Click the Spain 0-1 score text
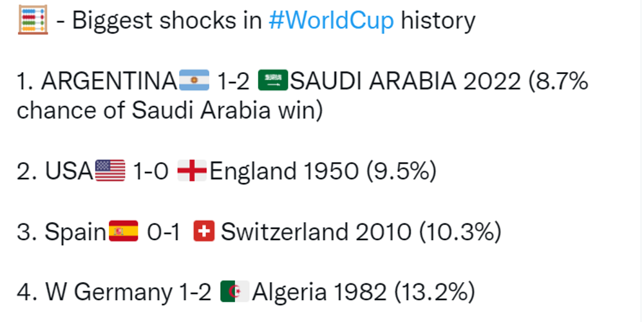This screenshot has width=644, height=322. (164, 232)
